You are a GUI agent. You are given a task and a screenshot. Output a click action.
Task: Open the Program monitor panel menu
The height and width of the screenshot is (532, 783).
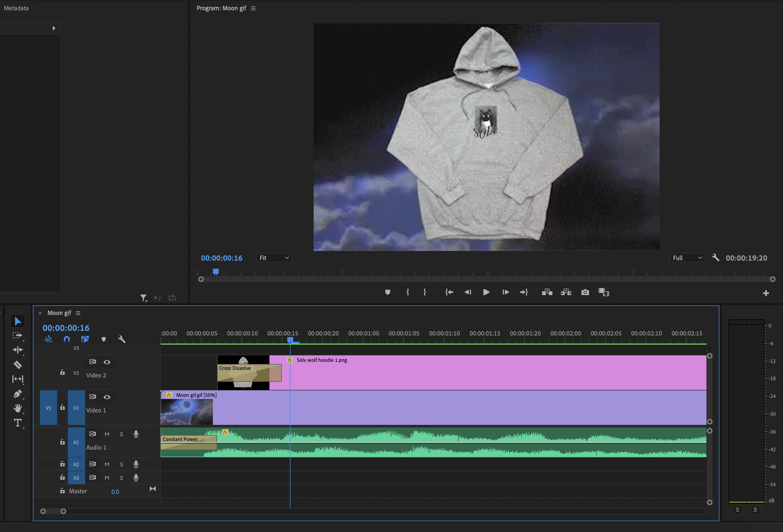coord(253,8)
